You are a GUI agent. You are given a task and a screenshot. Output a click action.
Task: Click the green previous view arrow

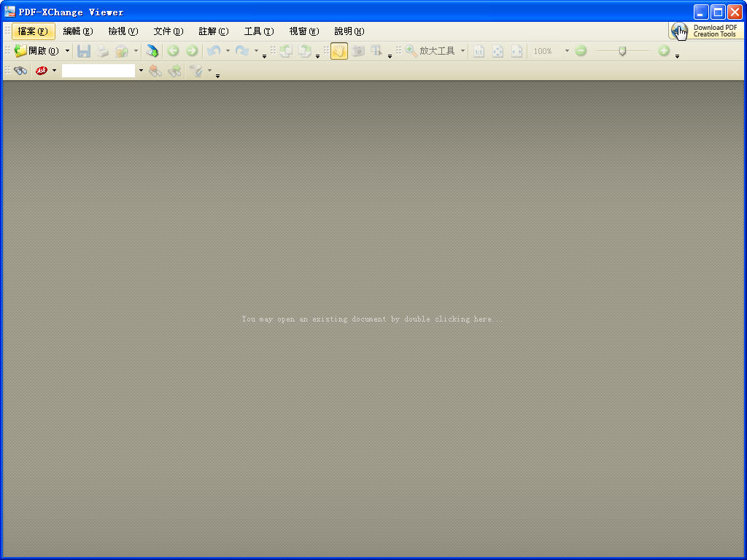pos(173,51)
